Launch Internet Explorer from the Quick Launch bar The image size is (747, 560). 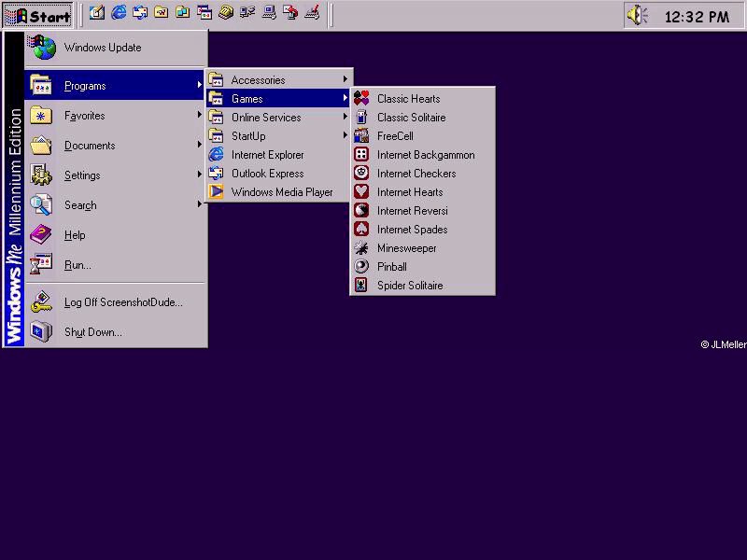(x=119, y=13)
